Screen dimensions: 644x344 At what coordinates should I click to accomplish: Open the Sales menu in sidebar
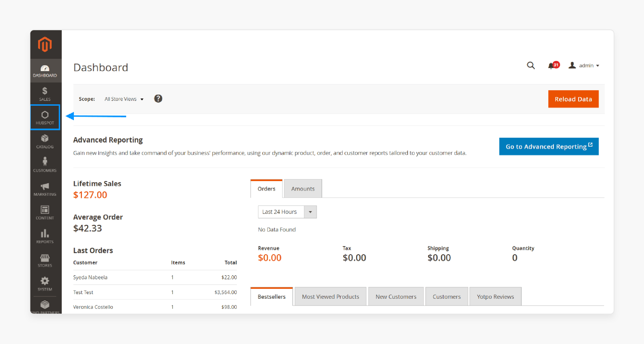pyautogui.click(x=45, y=94)
